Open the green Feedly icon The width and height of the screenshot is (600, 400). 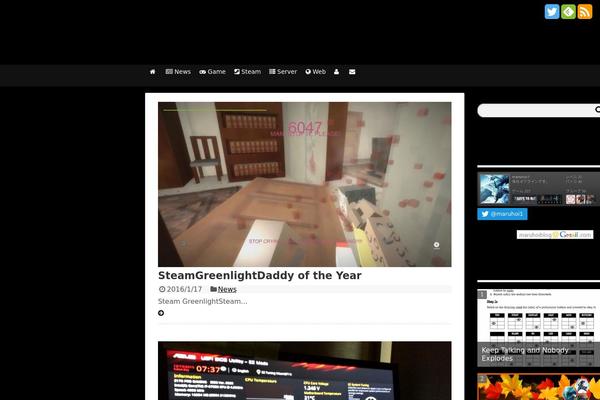pos(568,12)
